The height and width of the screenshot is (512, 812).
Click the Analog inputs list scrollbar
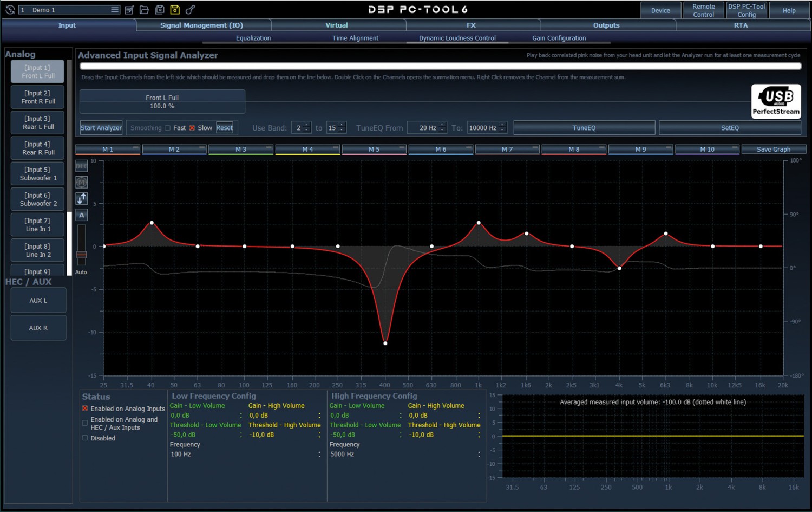tap(69, 167)
